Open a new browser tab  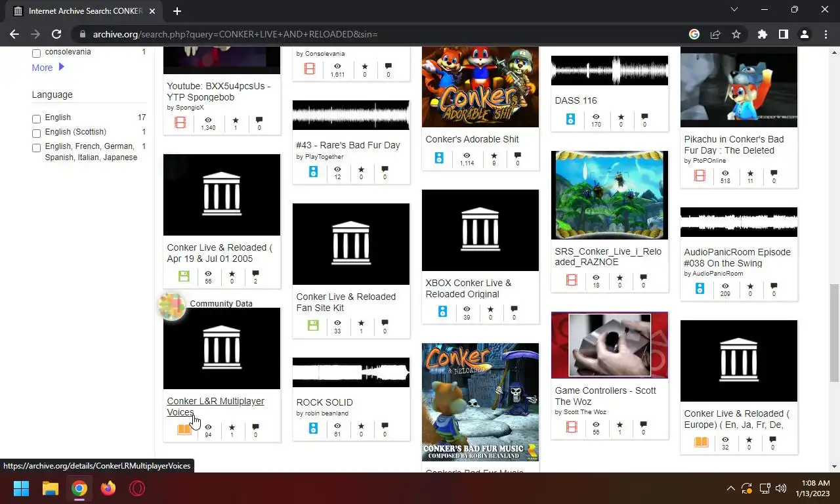click(177, 10)
